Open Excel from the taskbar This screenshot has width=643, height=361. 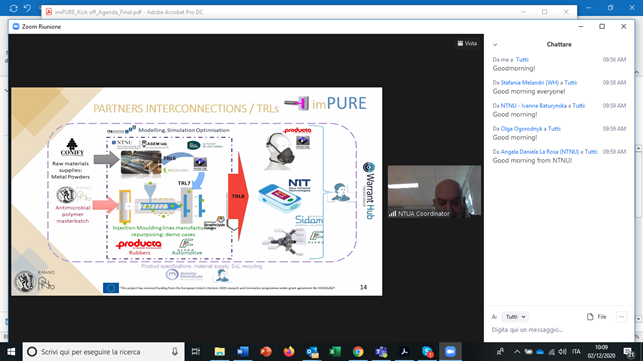(x=335, y=352)
